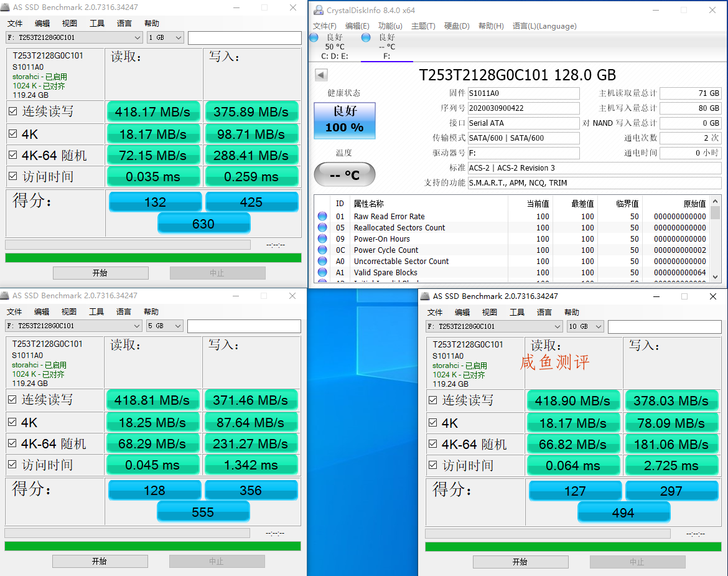Open CrystalDiskInfo 编辑(E) menu
The width and height of the screenshot is (728, 576).
357,26
